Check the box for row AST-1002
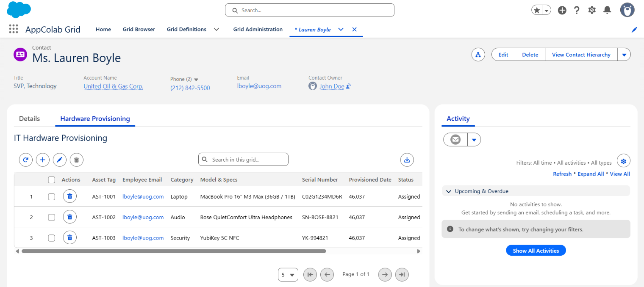Viewport: 644px width, 287px height. pyautogui.click(x=52, y=217)
